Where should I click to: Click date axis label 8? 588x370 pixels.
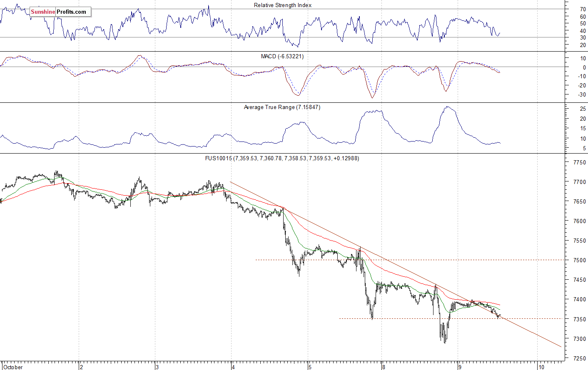tap(384, 367)
